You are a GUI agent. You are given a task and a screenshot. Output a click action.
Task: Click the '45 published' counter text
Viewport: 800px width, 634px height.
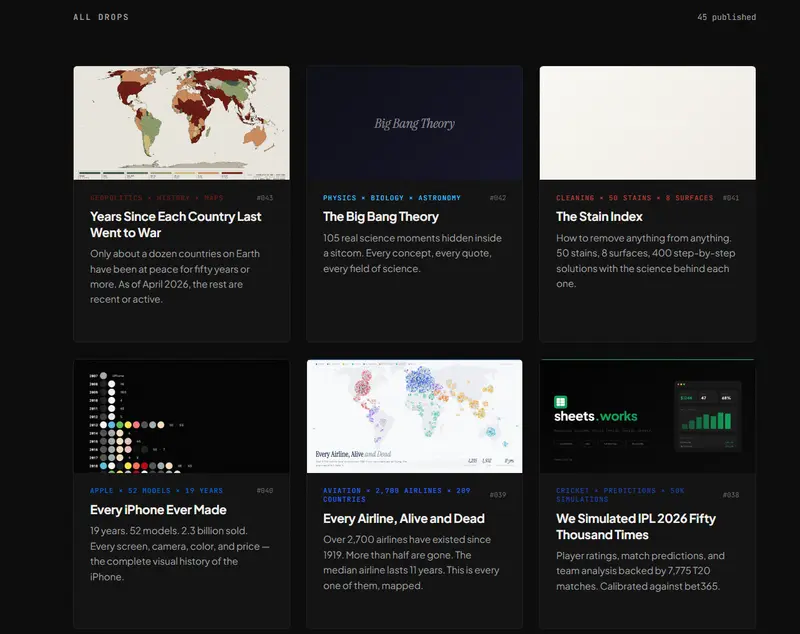coord(727,17)
